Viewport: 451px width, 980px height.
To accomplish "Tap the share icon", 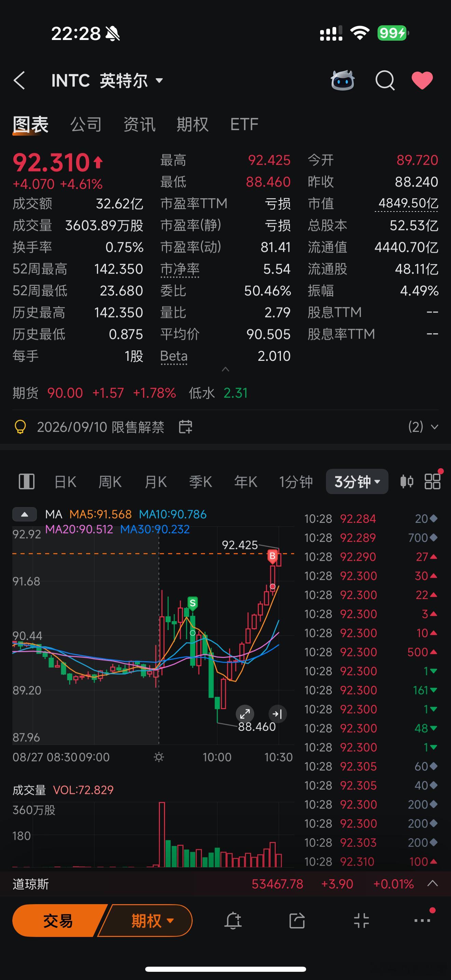I will 297,921.
